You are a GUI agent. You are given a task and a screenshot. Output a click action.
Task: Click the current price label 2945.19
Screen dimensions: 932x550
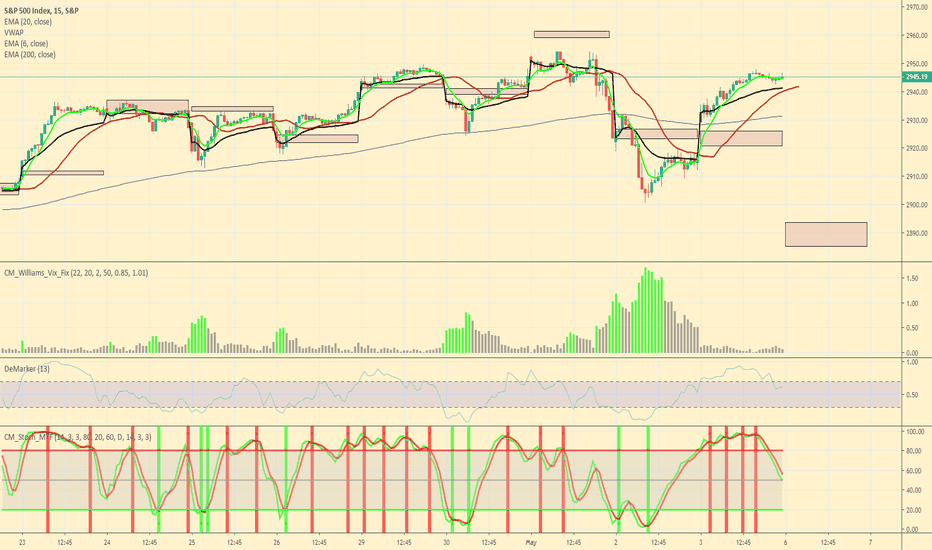(x=917, y=77)
